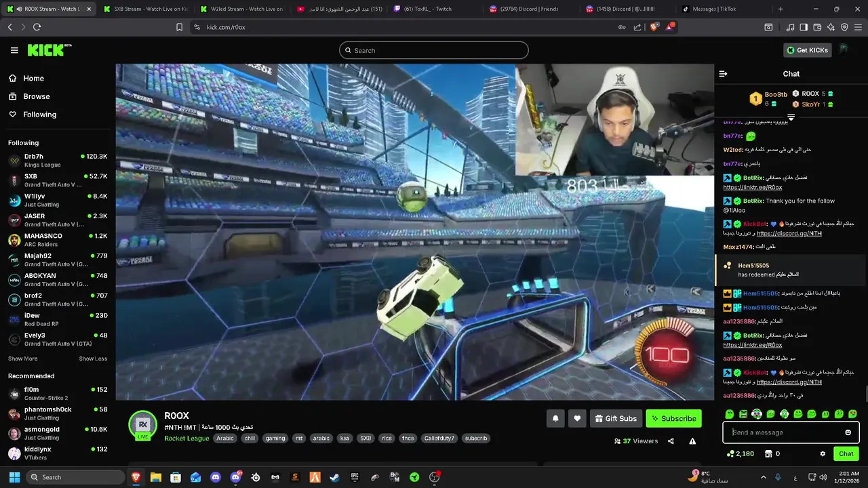Insert the first green Kick emote
868x488 pixels.
[x=730, y=414]
